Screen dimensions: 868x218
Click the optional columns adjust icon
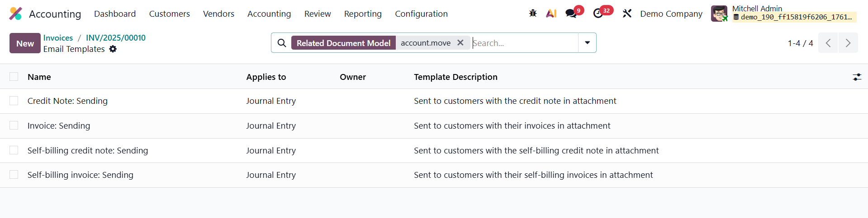click(857, 77)
